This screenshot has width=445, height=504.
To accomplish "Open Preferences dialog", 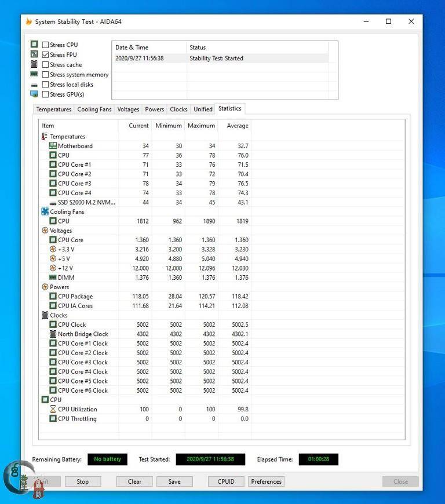I will [266, 481].
